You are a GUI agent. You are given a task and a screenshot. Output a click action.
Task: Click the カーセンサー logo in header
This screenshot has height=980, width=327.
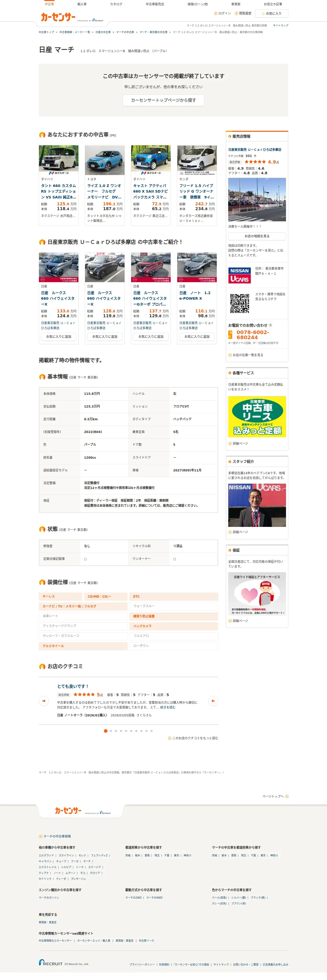(58, 17)
